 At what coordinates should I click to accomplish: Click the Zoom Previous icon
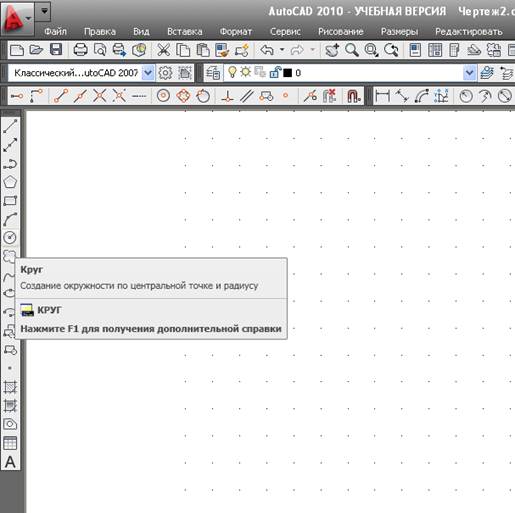pos(391,50)
